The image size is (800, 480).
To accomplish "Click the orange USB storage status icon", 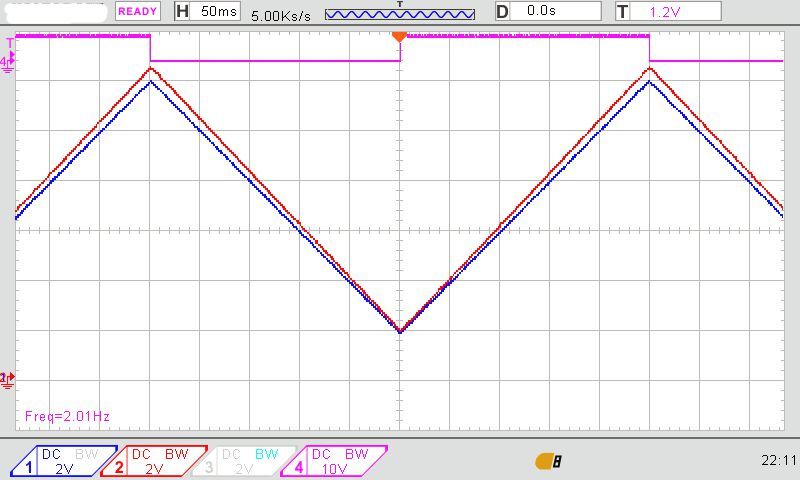I will pyautogui.click(x=548, y=461).
